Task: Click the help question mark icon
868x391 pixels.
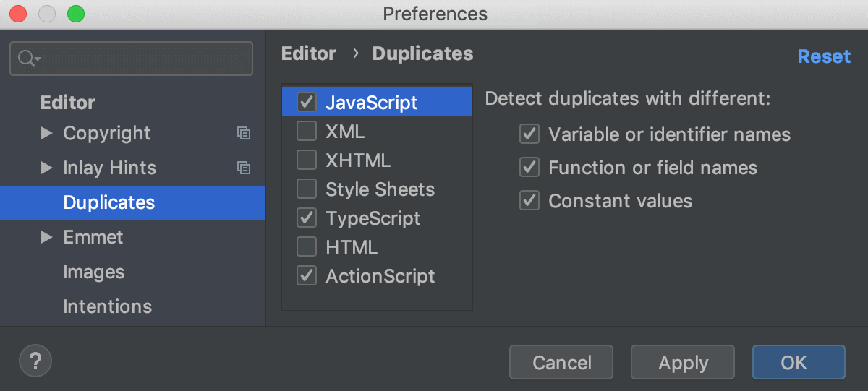Action: [x=35, y=359]
